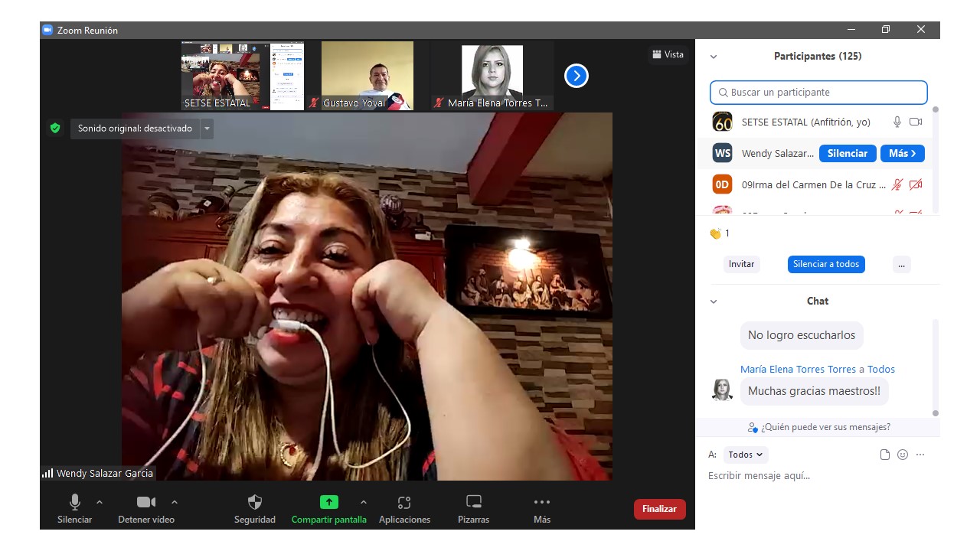Viewport: 980px width, 551px height.
Task: Collapse the Participantes panel chevron
Action: 714,57
